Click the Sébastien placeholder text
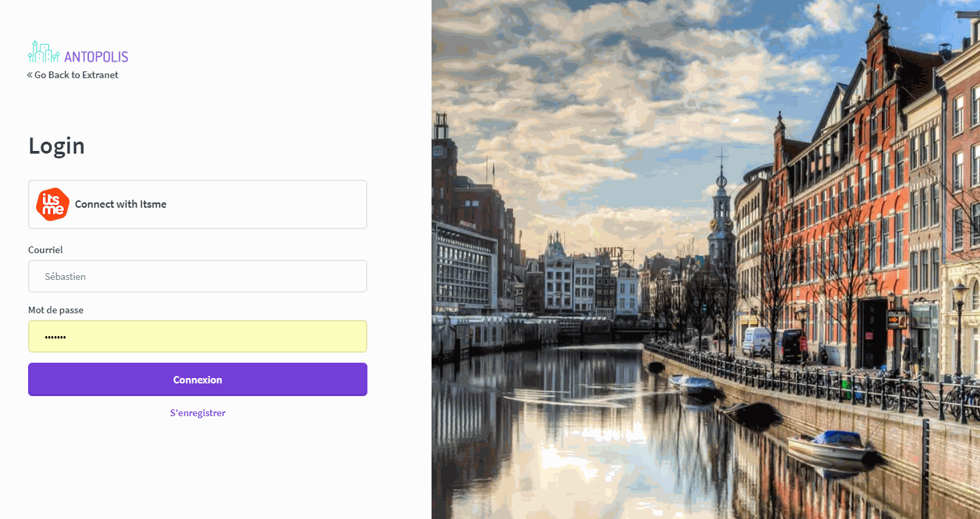Screen dimensions: 980x519 65,277
